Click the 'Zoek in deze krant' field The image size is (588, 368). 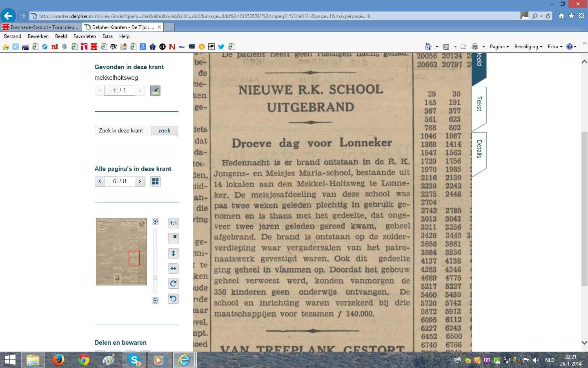[x=123, y=131]
